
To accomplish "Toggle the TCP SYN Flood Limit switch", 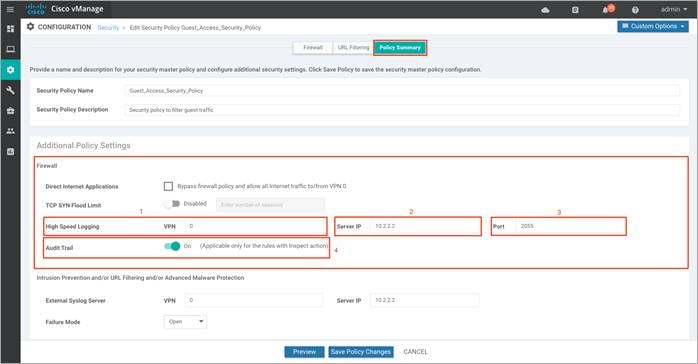I will click(x=172, y=204).
